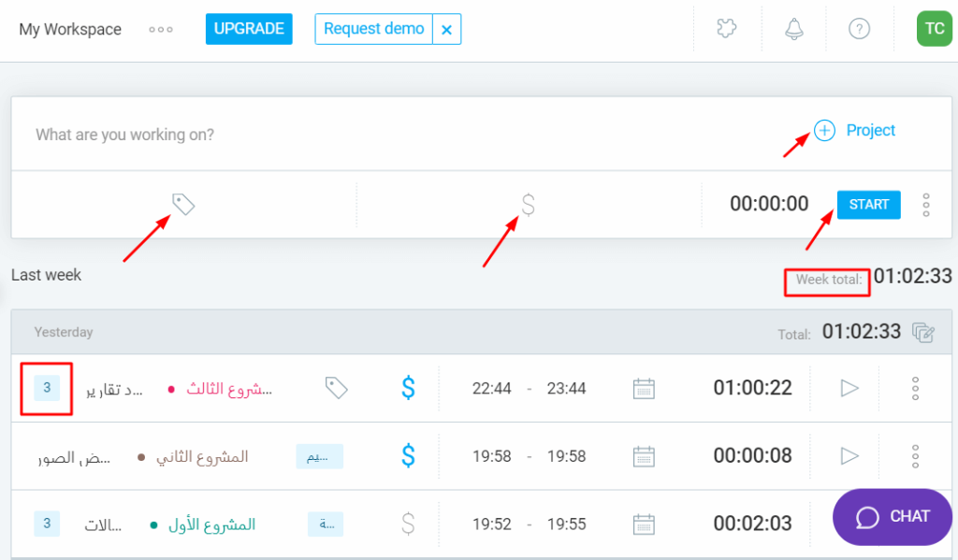Open the workspace ellipsis options menu
This screenshot has width=958, height=560.
(x=160, y=29)
